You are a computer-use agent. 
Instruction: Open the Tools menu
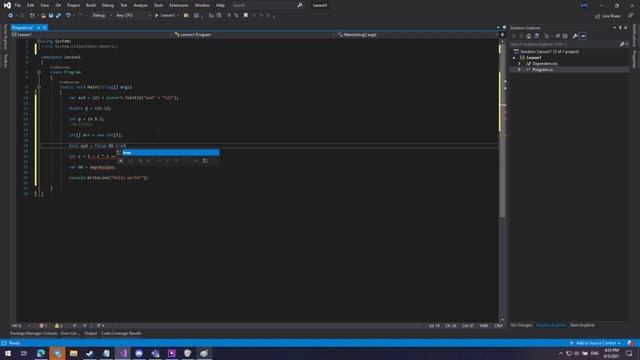coord(158,5)
